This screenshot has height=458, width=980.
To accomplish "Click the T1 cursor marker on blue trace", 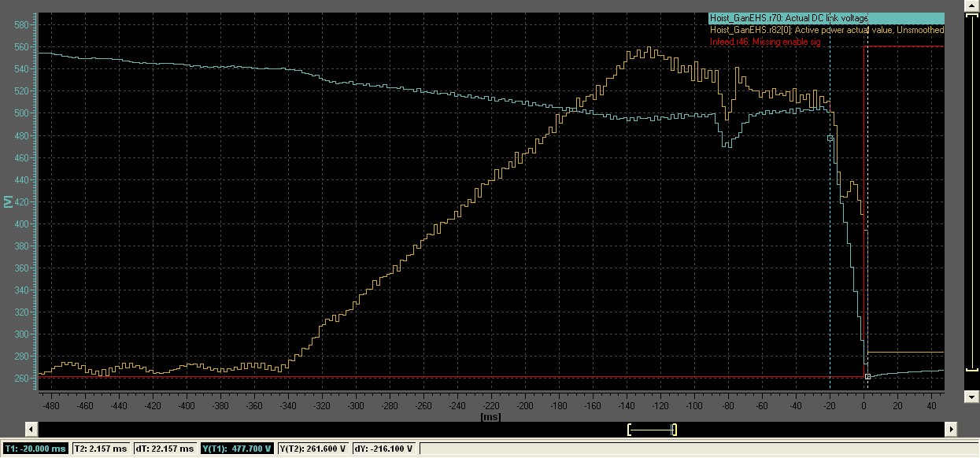I will 830,139.
